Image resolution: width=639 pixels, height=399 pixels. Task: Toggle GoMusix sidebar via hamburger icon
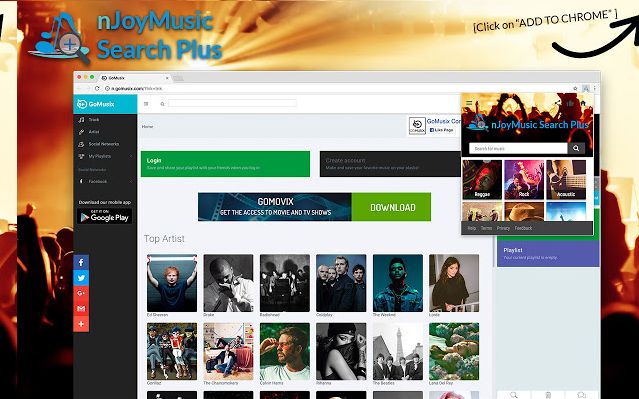(x=146, y=104)
